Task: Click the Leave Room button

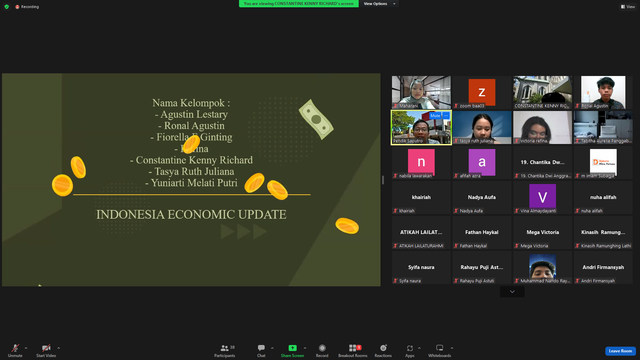Action: [x=620, y=351]
